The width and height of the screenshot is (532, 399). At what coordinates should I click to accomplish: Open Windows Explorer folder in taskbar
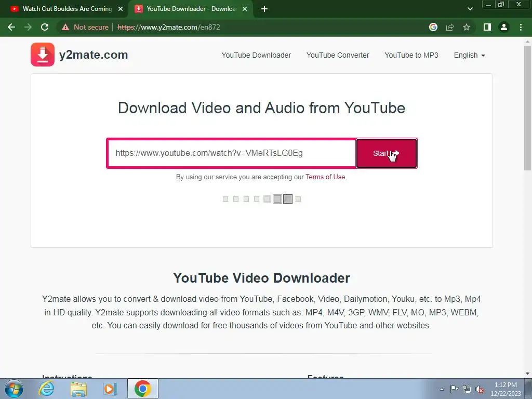point(78,389)
